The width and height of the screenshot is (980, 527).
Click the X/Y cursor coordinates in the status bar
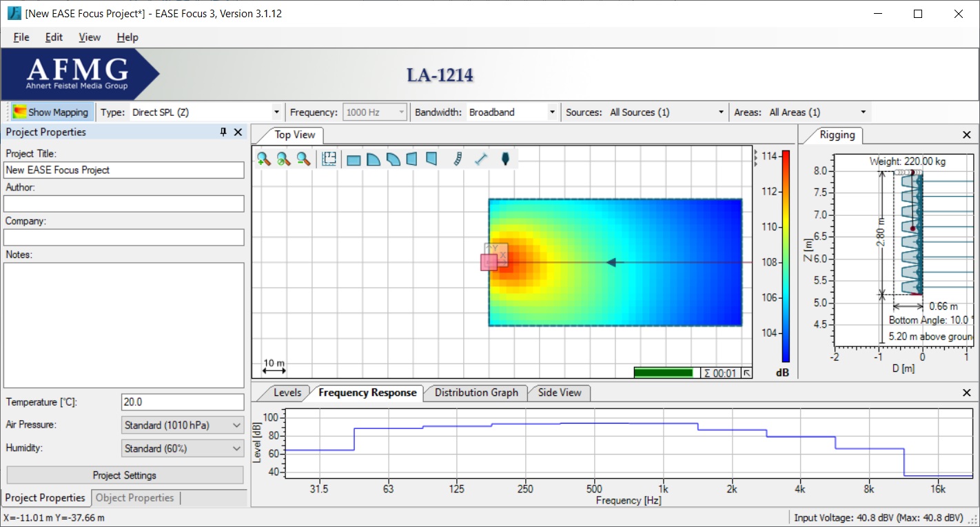click(54, 517)
